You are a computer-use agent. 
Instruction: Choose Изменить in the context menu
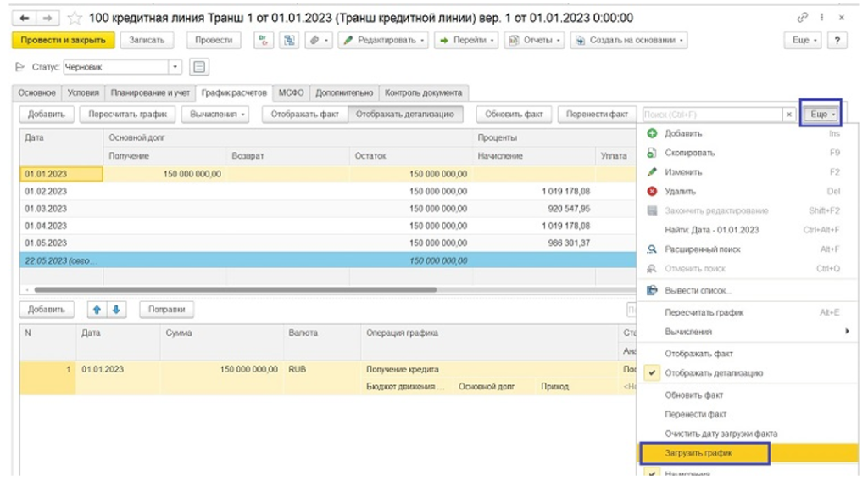click(x=683, y=172)
